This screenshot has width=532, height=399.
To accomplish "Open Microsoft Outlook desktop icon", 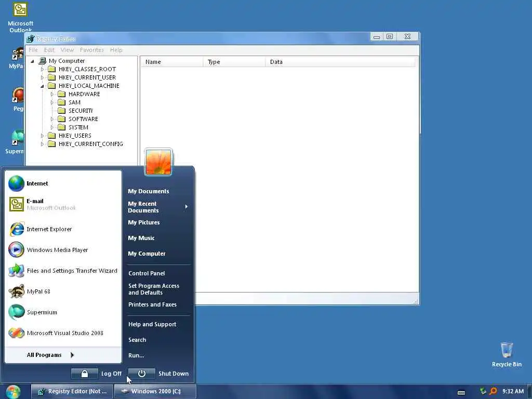I will coord(20,9).
